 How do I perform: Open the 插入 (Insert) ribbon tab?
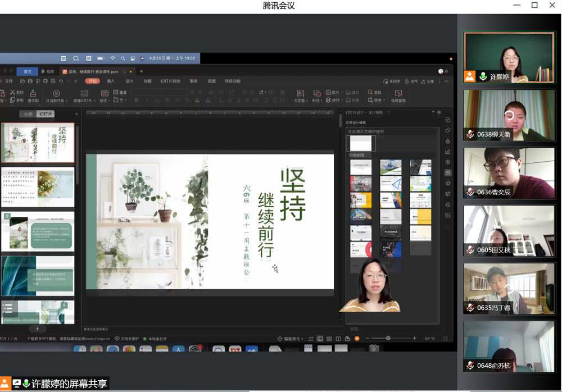tap(111, 81)
